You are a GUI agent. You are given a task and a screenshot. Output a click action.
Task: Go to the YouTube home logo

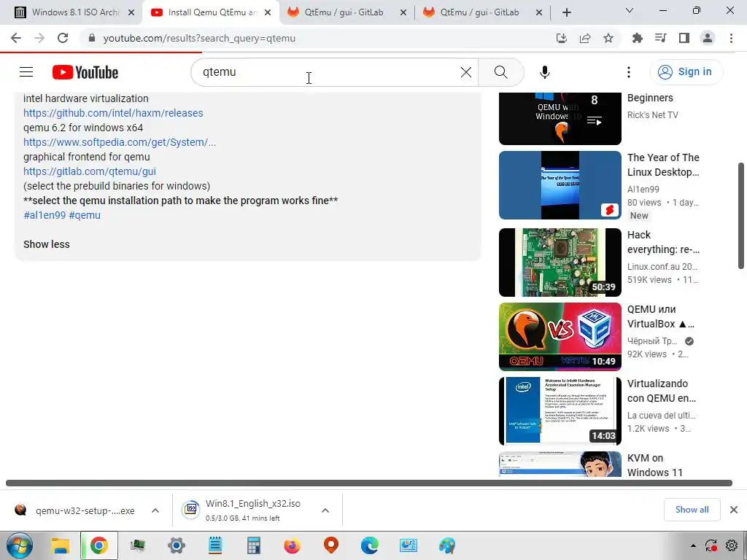85,72
